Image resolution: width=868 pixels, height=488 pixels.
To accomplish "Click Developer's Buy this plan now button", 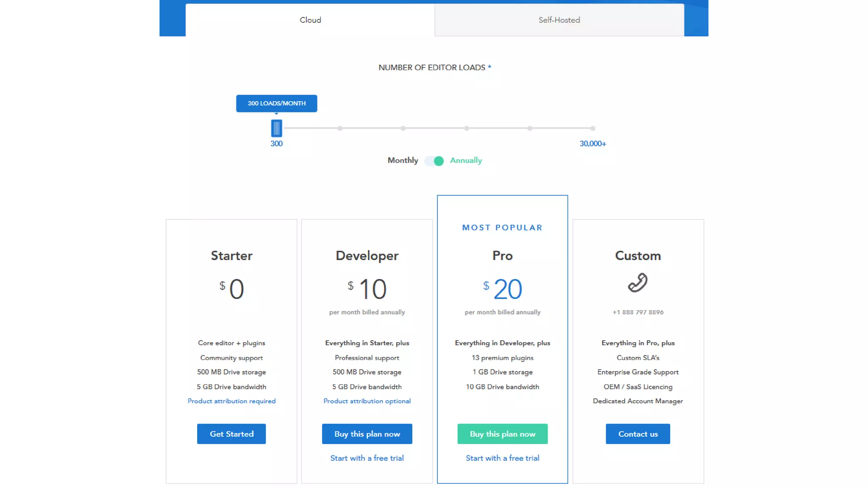I will coord(367,434).
